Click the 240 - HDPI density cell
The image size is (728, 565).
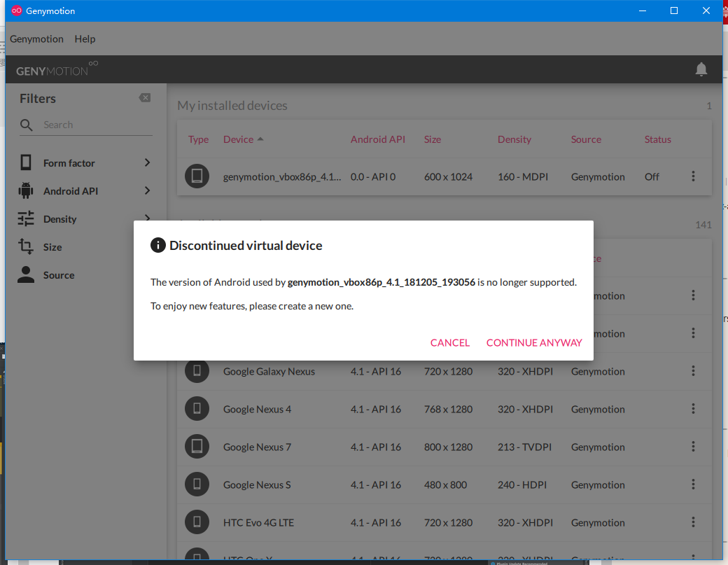point(522,484)
